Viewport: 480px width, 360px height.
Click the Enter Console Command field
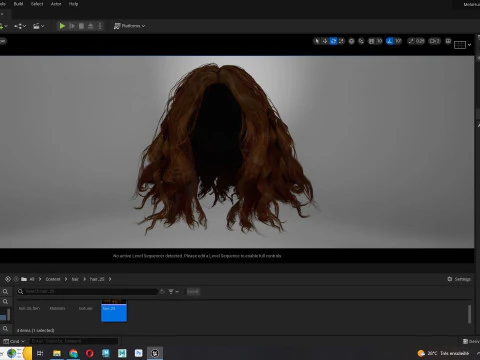point(74,341)
